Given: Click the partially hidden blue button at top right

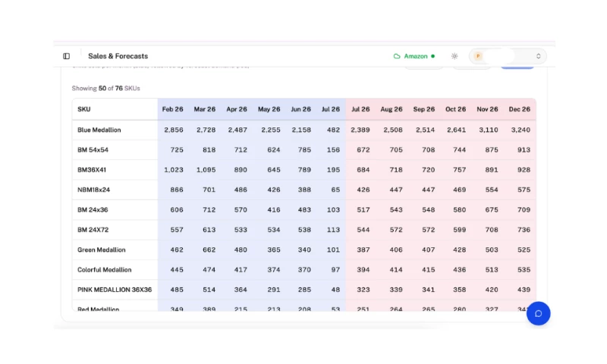Looking at the screenshot, I should [517, 67].
